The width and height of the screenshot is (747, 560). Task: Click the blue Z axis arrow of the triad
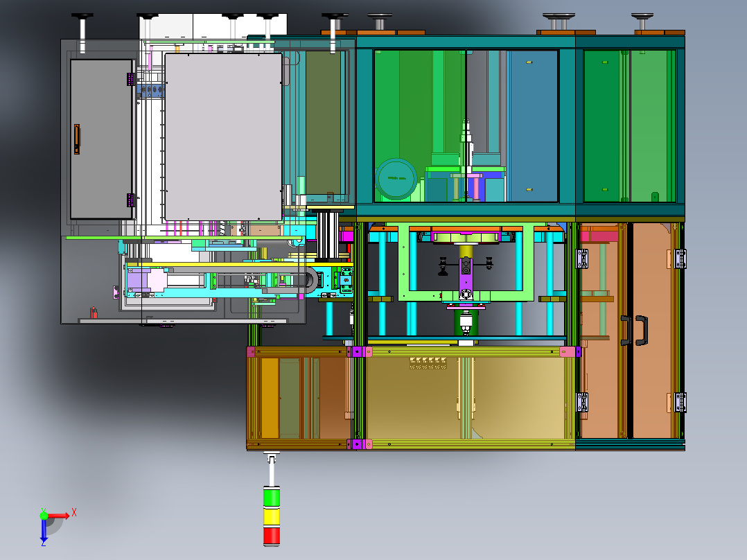[44, 530]
